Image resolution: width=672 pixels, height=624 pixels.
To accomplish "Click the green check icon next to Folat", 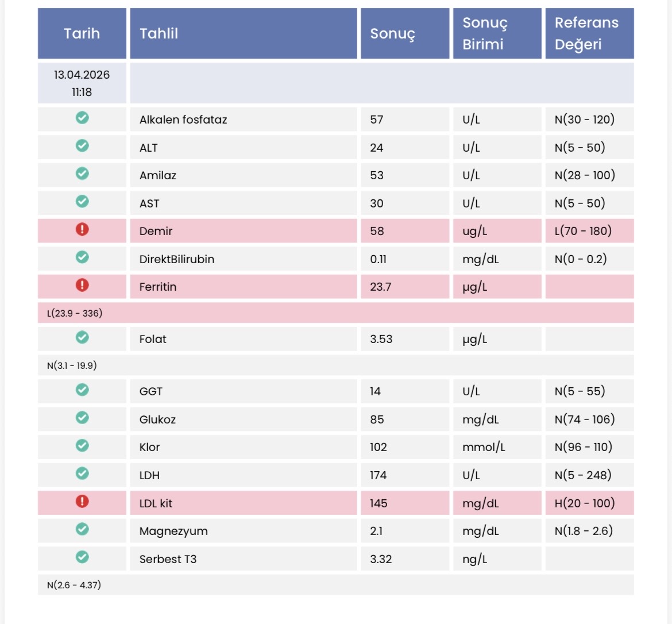I will [82, 338].
